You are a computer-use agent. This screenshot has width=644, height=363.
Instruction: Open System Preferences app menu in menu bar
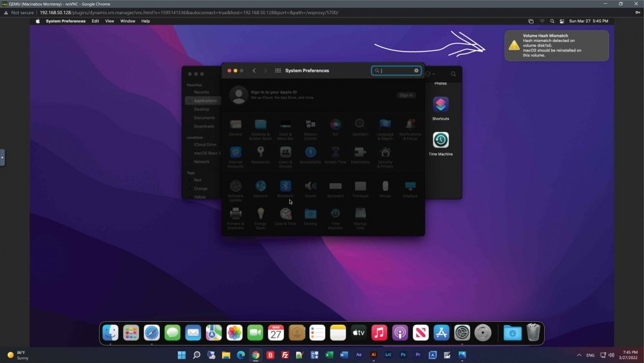click(66, 21)
